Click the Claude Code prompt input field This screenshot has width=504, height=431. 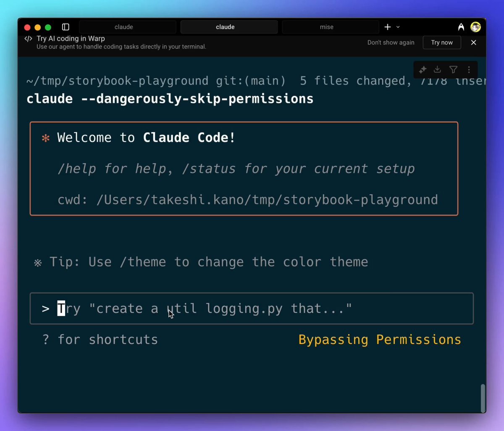pos(252,308)
